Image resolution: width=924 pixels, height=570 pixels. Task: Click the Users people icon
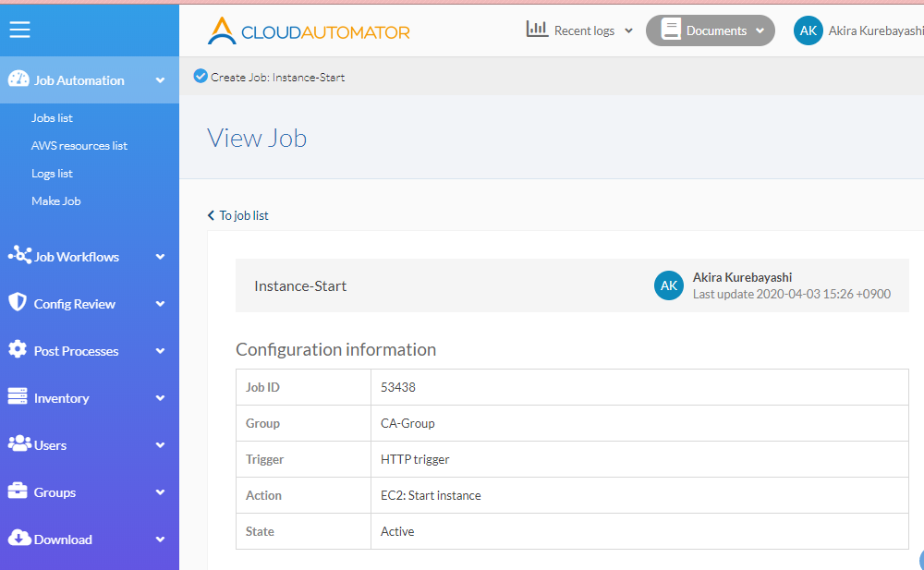coord(19,443)
